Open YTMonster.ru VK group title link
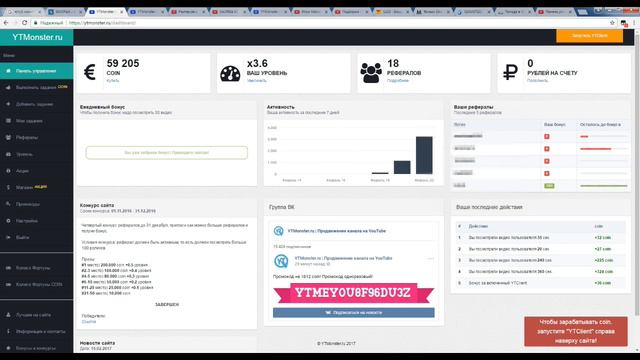 (337, 231)
